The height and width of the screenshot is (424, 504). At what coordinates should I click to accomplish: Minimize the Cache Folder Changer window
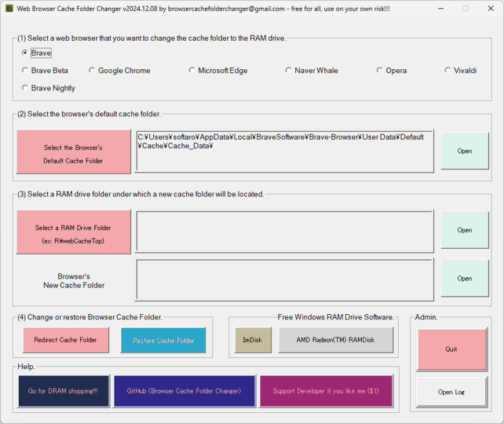click(441, 8)
